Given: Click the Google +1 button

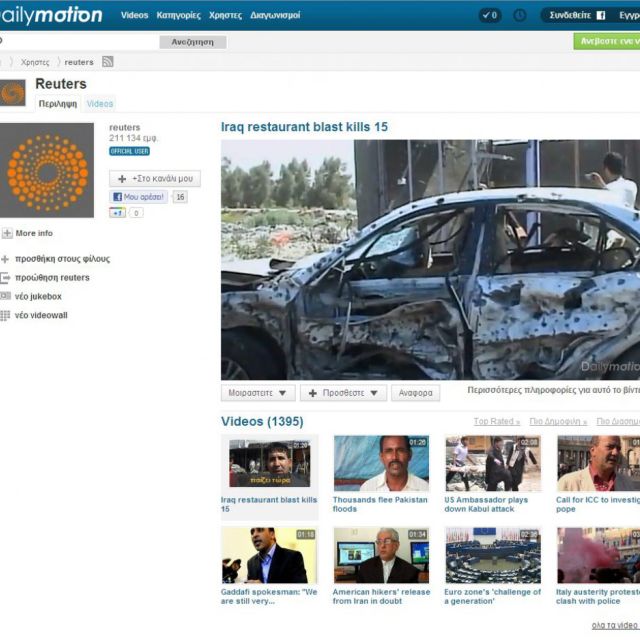Looking at the screenshot, I should [x=118, y=213].
